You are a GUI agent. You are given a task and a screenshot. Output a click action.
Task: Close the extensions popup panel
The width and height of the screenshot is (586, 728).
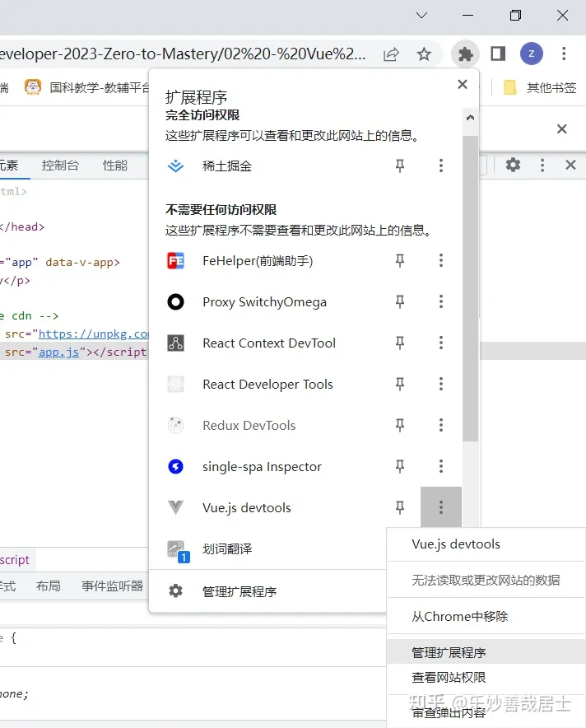pyautogui.click(x=462, y=84)
